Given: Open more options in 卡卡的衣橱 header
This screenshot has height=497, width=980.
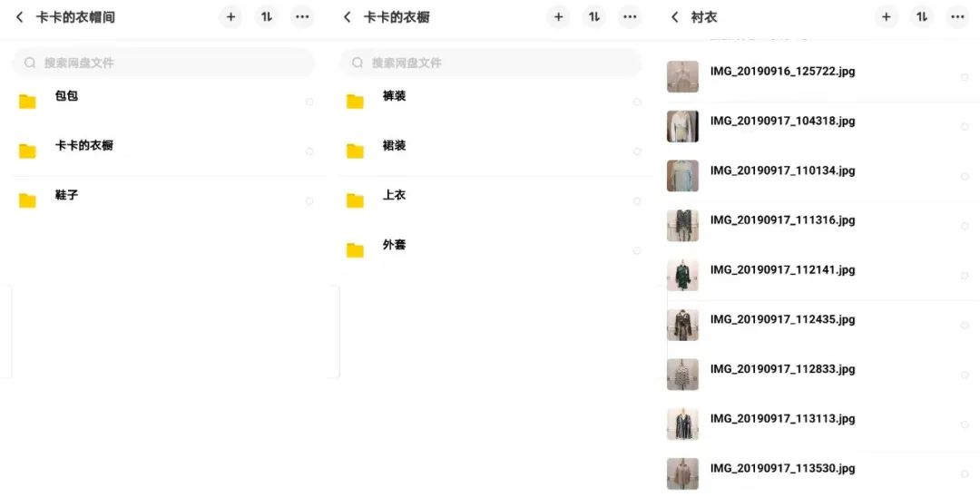Looking at the screenshot, I should (x=630, y=17).
